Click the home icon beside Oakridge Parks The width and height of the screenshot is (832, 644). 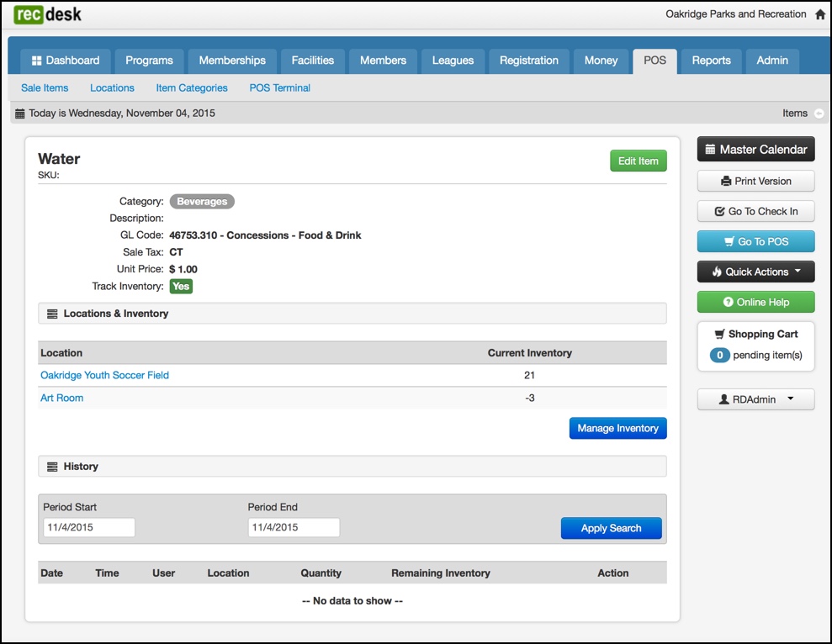[x=820, y=14]
